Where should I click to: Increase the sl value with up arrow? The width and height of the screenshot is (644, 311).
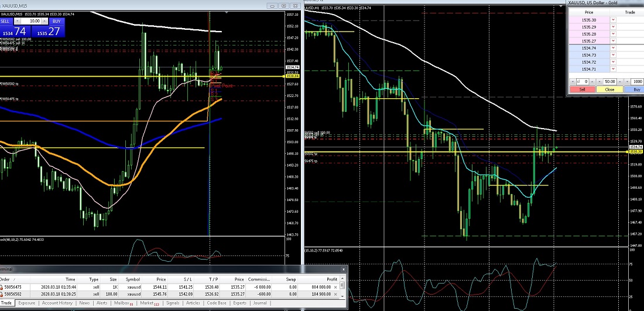pos(592,82)
